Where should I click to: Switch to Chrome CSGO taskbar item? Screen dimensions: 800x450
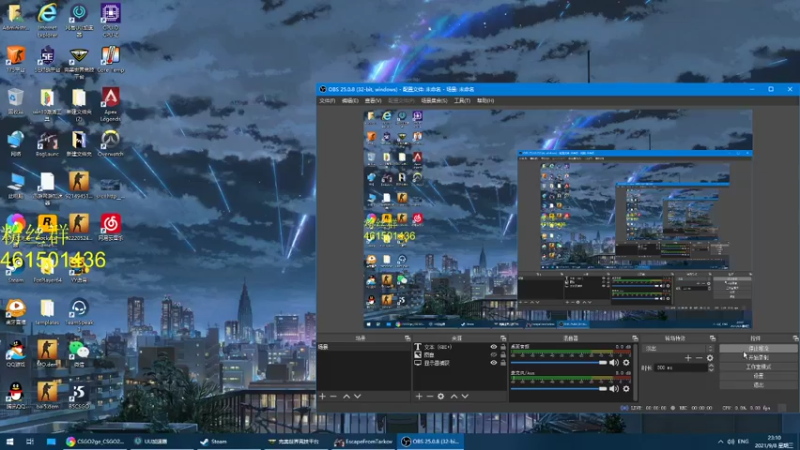(96, 442)
